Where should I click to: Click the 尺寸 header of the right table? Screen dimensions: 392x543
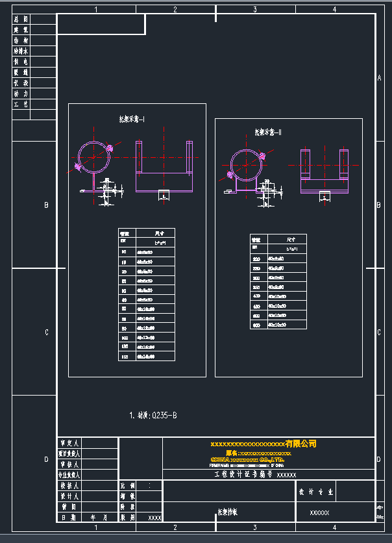[x=291, y=239]
